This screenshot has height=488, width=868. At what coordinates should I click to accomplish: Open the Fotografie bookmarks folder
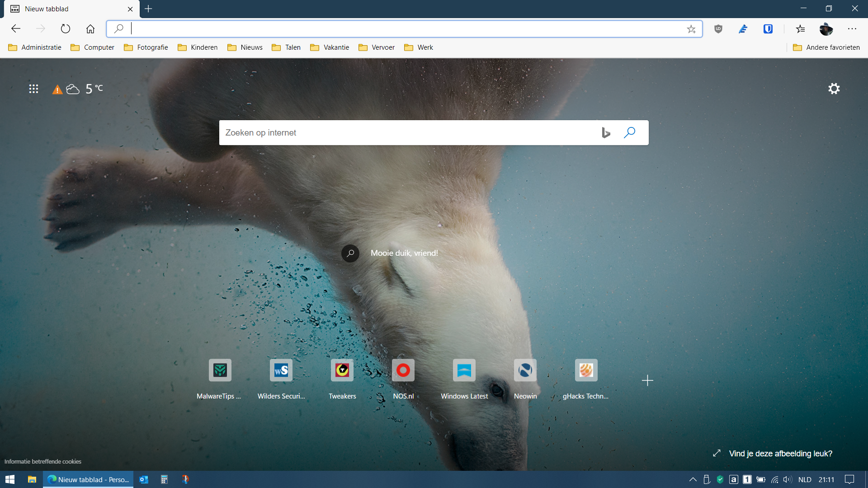146,47
